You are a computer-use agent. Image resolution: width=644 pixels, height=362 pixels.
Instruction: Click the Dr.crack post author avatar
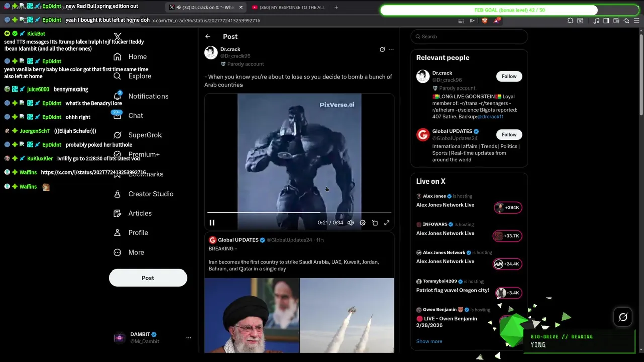[x=211, y=53]
